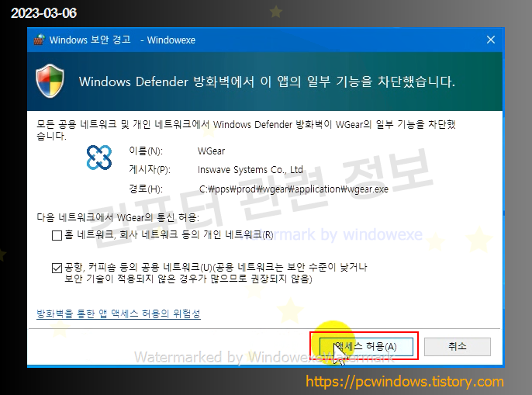Click the Windows Defender shield icon

pyautogui.click(x=50, y=81)
